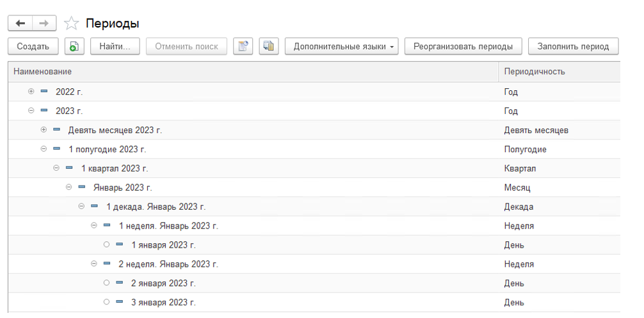Viewport: 644px width, 318px height.
Task: Click the blue item icon beside 2022 г.
Action: pos(44,91)
